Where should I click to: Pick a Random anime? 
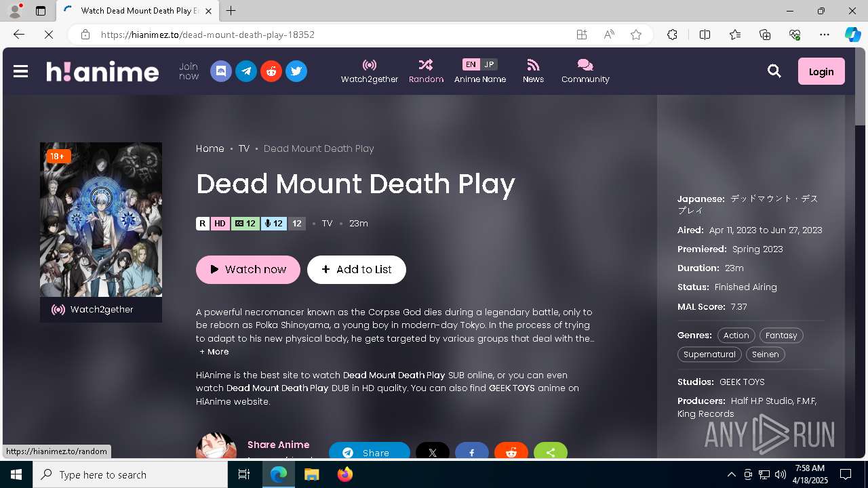[x=426, y=71]
